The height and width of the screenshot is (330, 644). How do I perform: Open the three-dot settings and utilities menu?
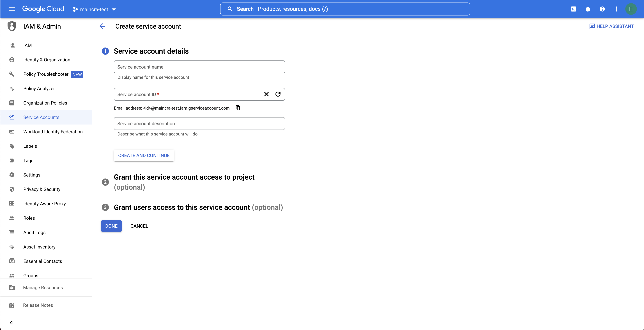pos(617,9)
